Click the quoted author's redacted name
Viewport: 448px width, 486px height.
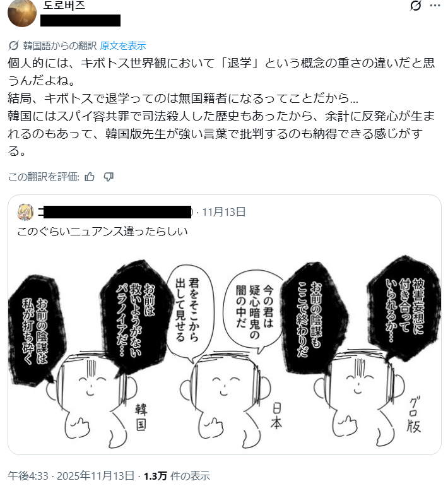click(x=114, y=212)
